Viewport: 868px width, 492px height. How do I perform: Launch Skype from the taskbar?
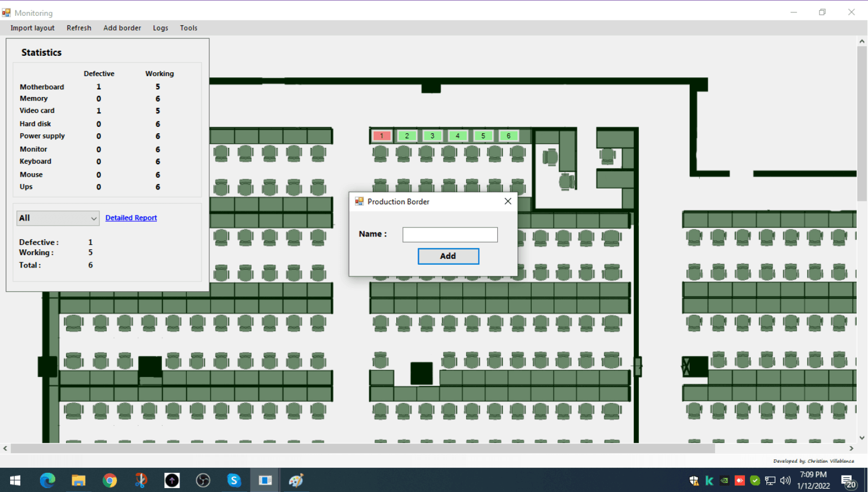(234, 480)
